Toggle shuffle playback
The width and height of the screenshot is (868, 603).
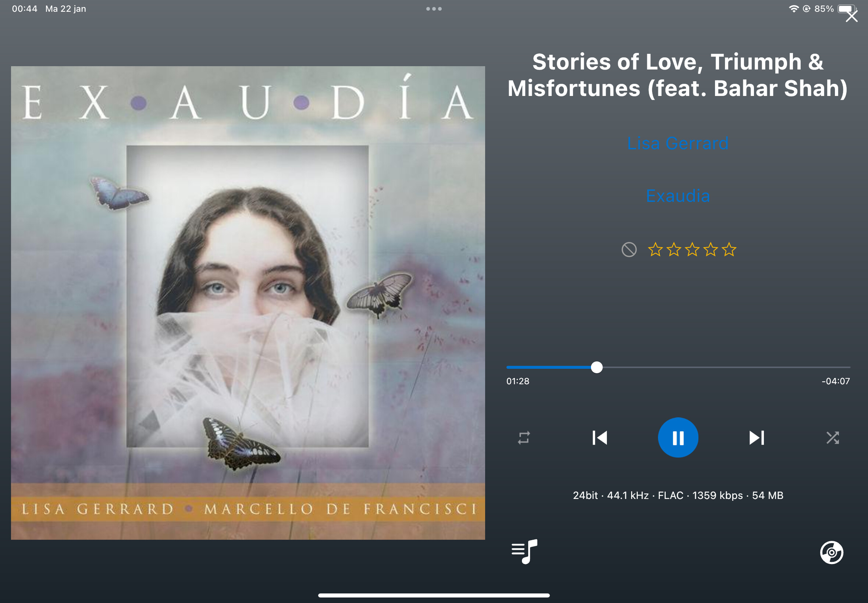pos(832,438)
